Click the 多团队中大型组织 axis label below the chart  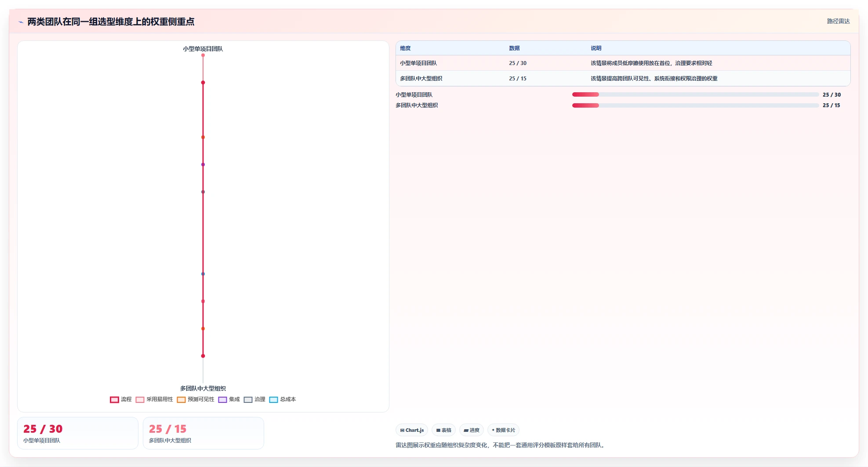click(x=203, y=388)
